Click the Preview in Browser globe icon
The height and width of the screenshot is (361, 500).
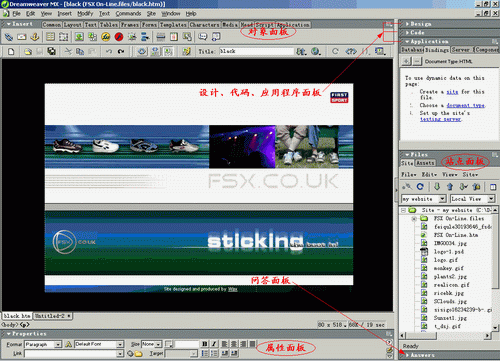[x=315, y=51]
